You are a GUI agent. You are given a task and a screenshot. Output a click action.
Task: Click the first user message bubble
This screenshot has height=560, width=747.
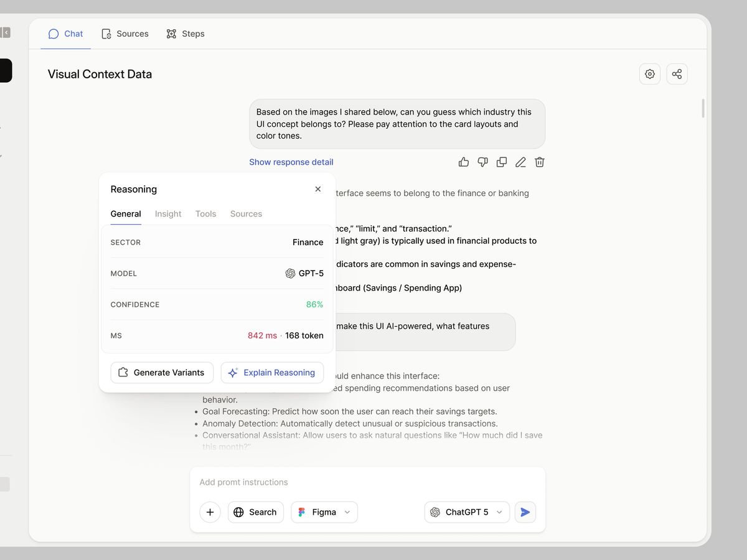397,124
